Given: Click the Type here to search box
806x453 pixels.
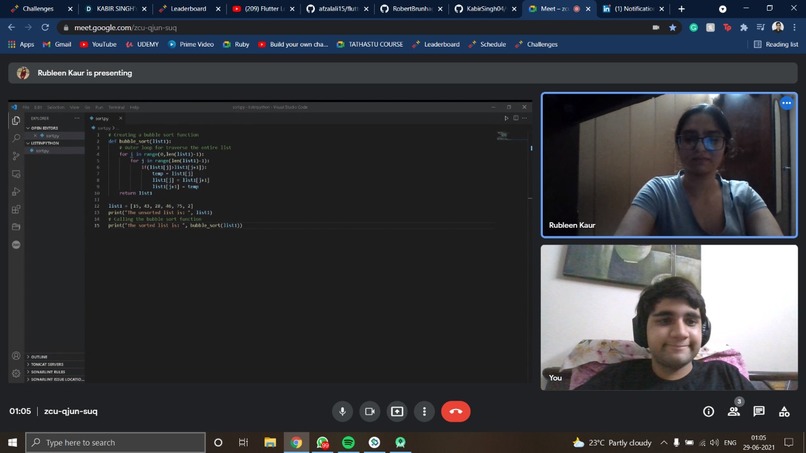Looking at the screenshot, I should click(115, 442).
